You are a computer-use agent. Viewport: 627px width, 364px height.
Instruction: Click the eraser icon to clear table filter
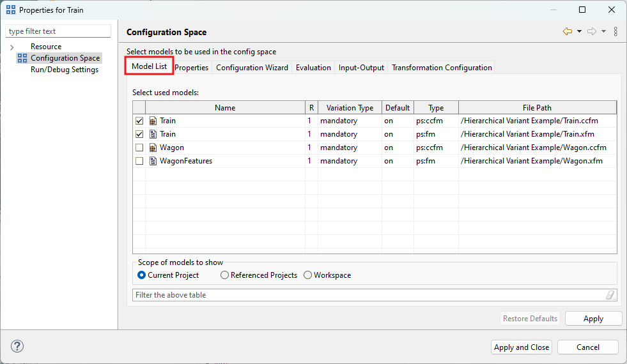click(x=610, y=295)
